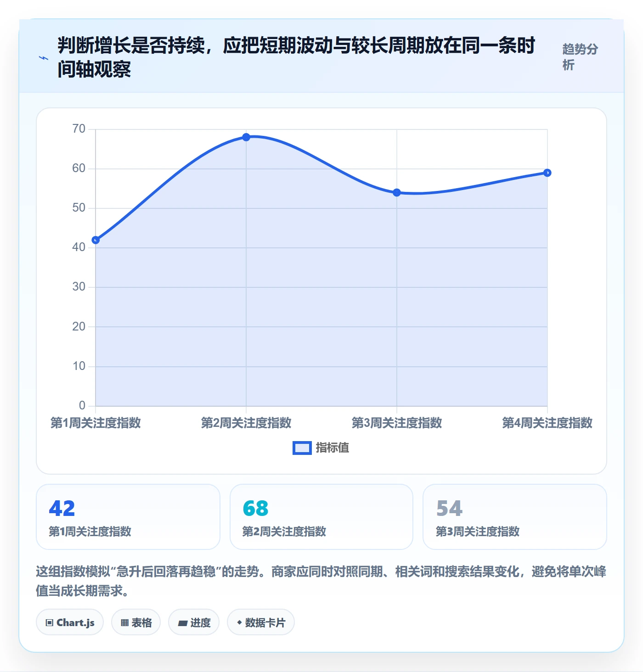Toggle the 指标值 legend color box
Viewport: 643px width, 672px height.
point(302,448)
